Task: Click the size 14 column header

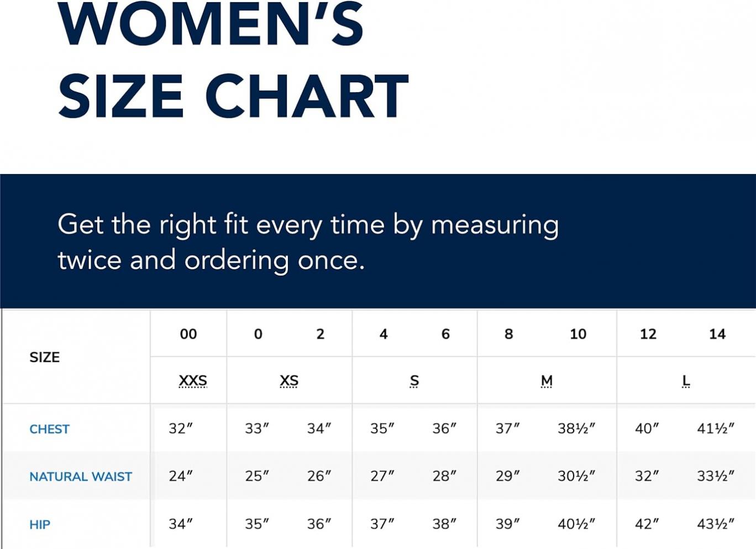Action: click(717, 334)
